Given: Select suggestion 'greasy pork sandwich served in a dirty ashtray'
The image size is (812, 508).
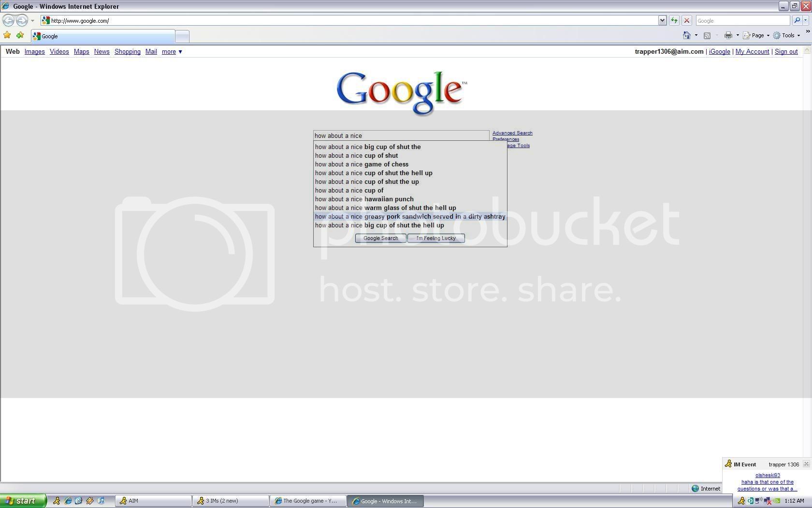Looking at the screenshot, I should pyautogui.click(x=410, y=216).
